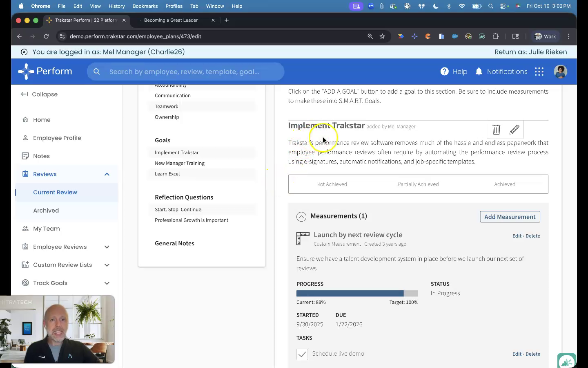Click the Notes icon in the sidebar

click(x=25, y=156)
